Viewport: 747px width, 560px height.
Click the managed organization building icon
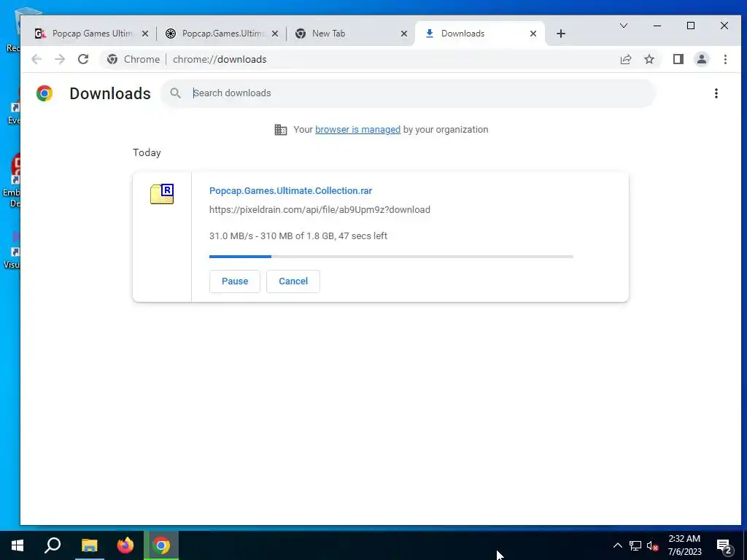(281, 130)
